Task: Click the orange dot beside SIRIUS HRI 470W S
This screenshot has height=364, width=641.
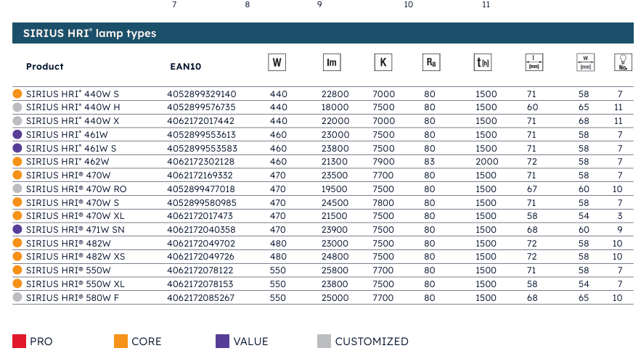Action: (17, 202)
